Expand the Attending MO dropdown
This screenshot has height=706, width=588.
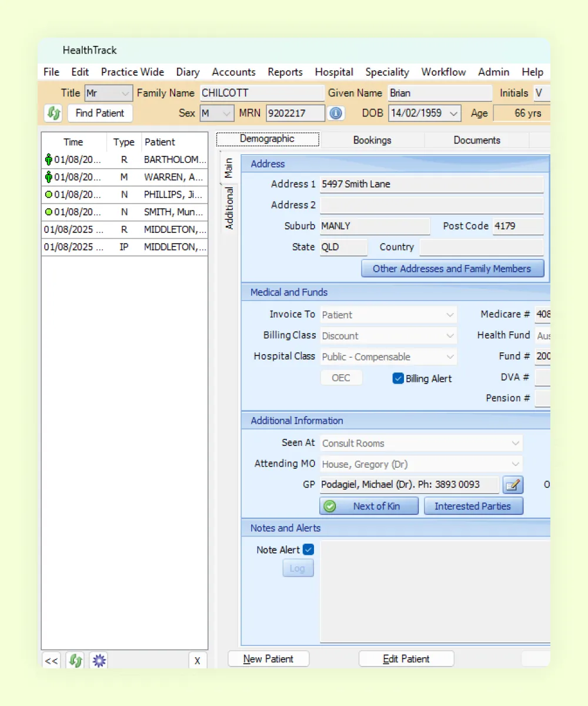pyautogui.click(x=516, y=464)
